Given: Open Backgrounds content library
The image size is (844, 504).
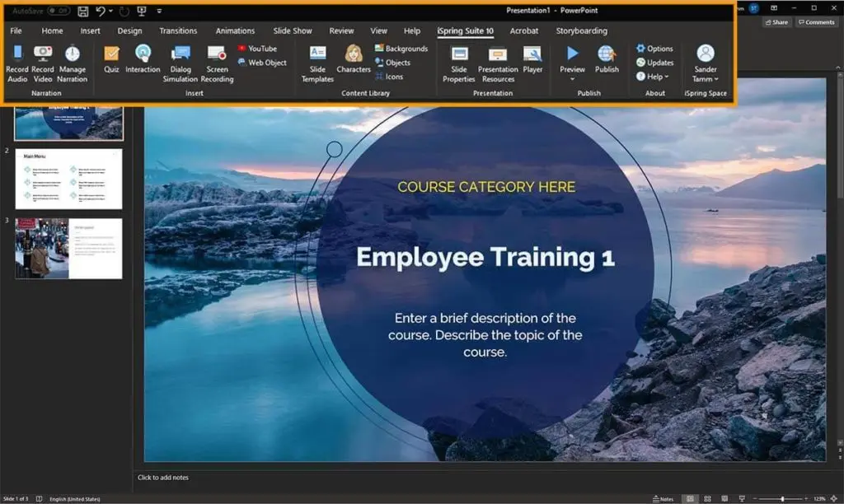Looking at the screenshot, I should point(401,49).
